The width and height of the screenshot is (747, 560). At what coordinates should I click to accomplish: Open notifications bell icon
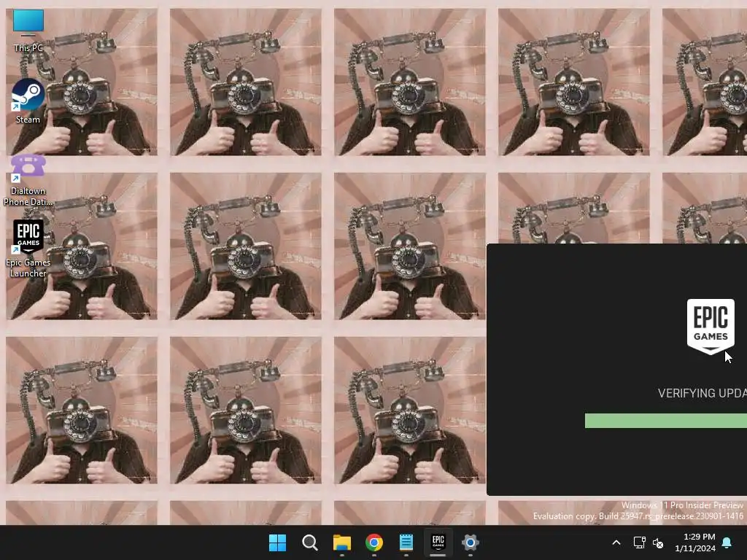point(727,542)
